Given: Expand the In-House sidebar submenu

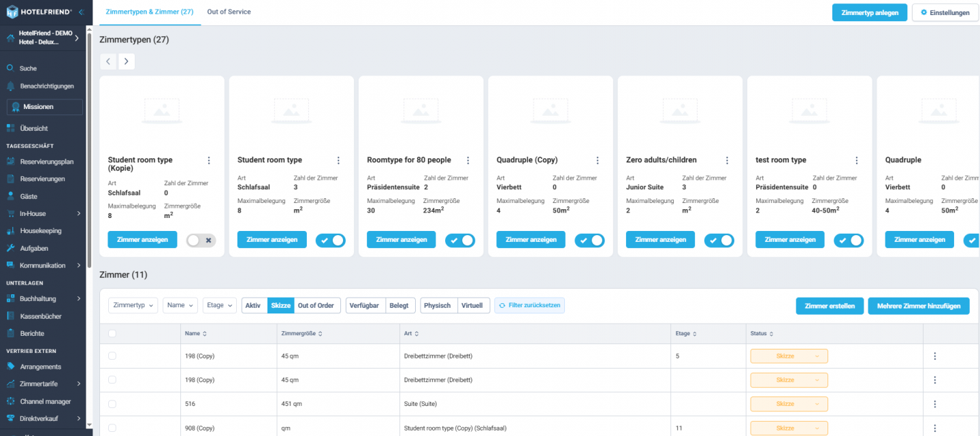Looking at the screenshot, I should (79, 213).
